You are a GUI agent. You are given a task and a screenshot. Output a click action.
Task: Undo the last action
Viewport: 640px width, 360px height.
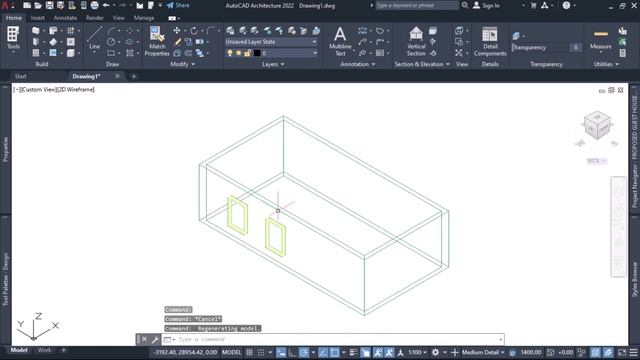click(x=106, y=5)
